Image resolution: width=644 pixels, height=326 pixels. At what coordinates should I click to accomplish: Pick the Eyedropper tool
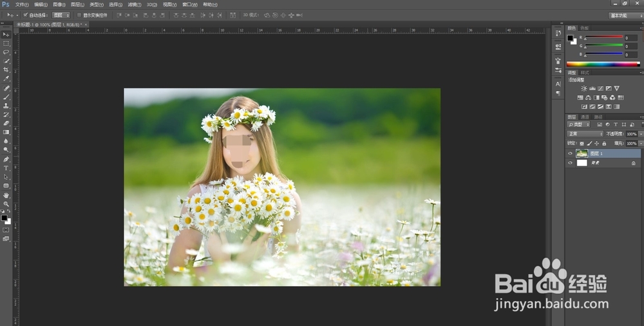click(6, 79)
